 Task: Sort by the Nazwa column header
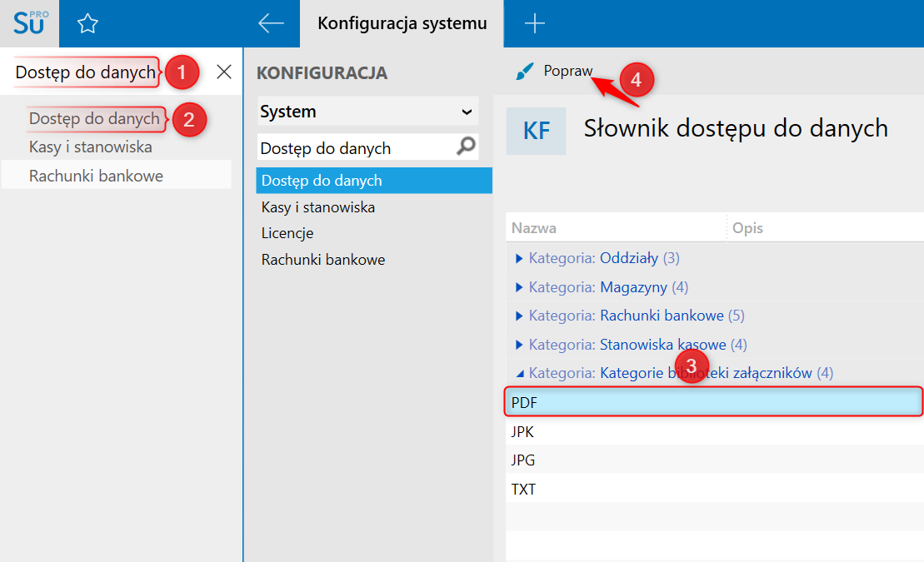tap(616, 228)
